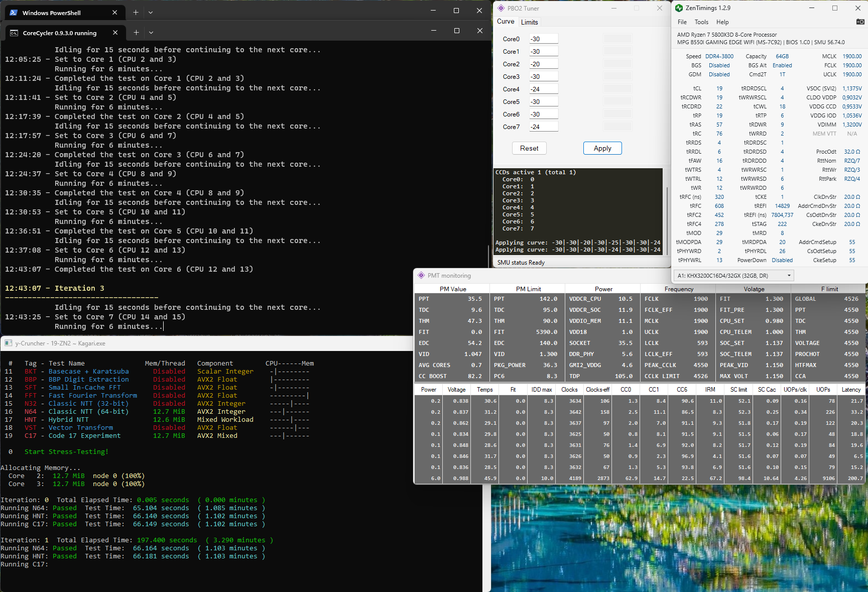Open the File menu in ZenTimings

(682, 22)
